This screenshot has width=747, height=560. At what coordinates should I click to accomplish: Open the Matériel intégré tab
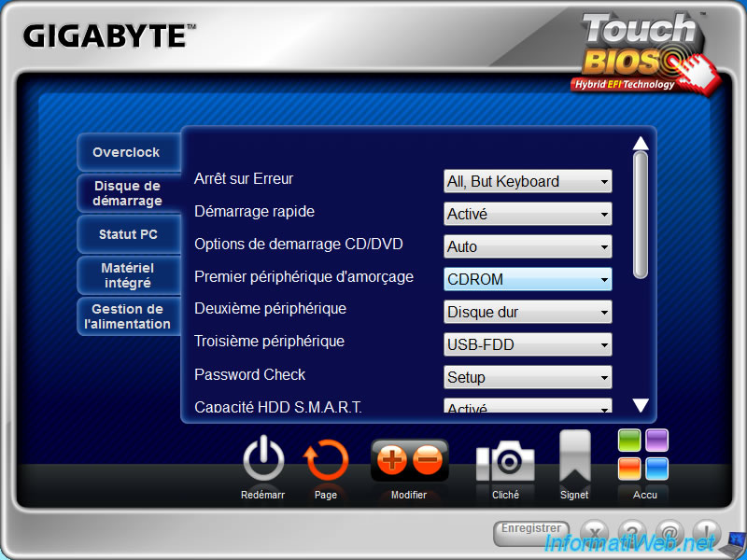(129, 275)
